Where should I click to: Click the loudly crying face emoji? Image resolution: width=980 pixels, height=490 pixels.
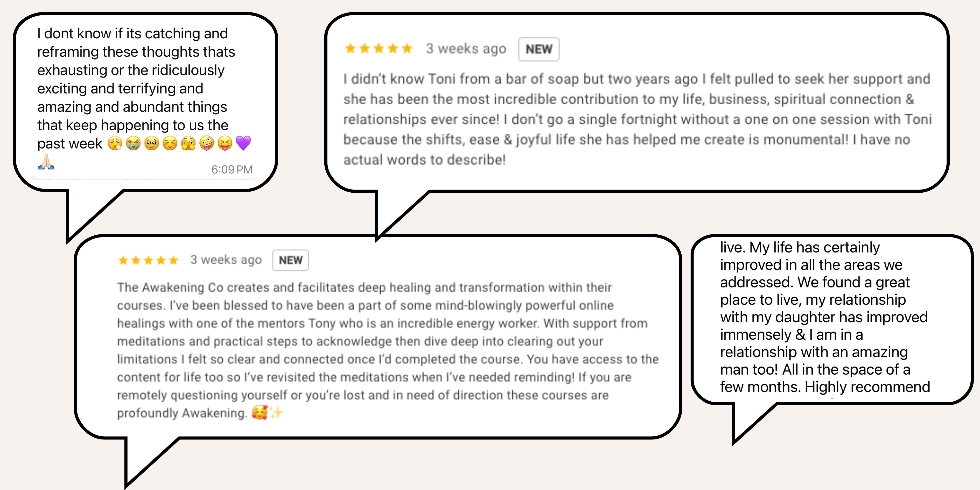tap(133, 143)
